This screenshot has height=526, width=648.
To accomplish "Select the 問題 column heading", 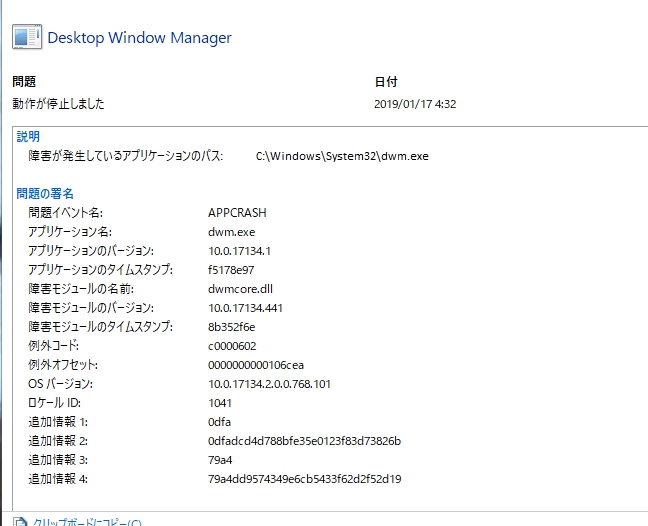I will click(x=24, y=81).
